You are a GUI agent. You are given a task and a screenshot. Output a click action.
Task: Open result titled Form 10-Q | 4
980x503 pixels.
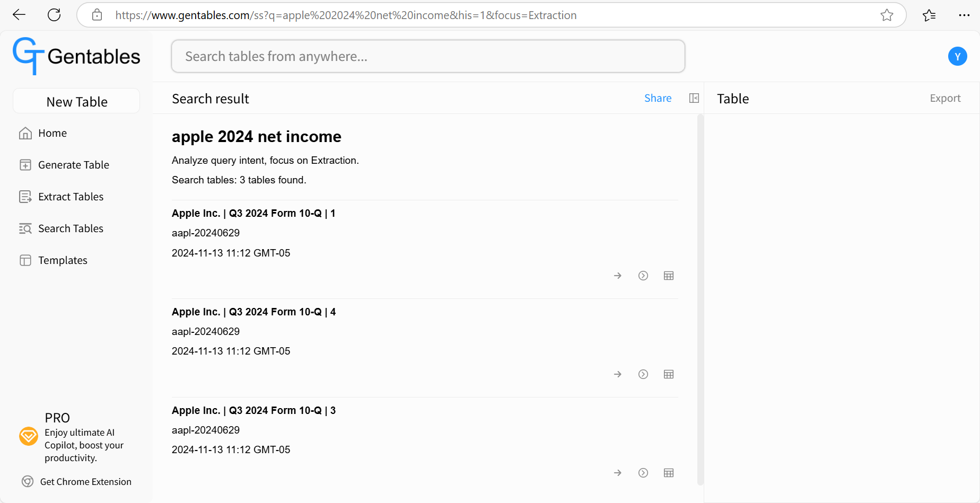tap(253, 312)
